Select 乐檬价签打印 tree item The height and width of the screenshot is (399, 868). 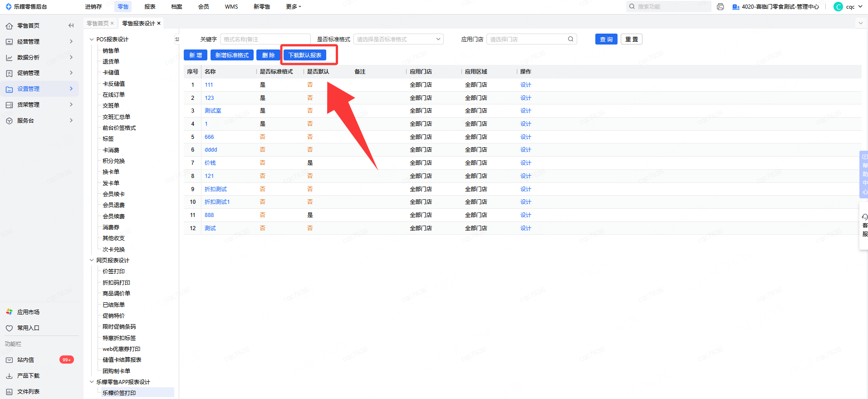[x=119, y=393]
